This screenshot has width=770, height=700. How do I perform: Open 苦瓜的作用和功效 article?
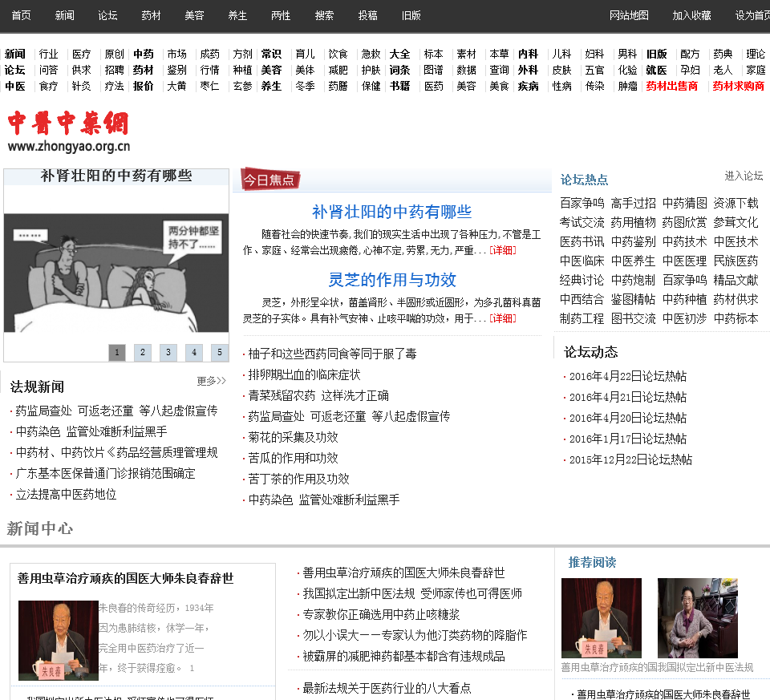pos(294,458)
